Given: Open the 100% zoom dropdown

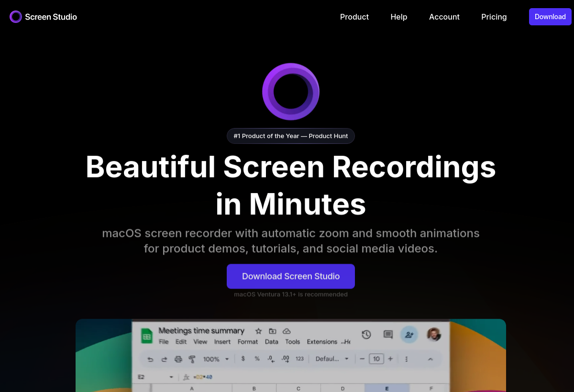Looking at the screenshot, I should point(216,359).
